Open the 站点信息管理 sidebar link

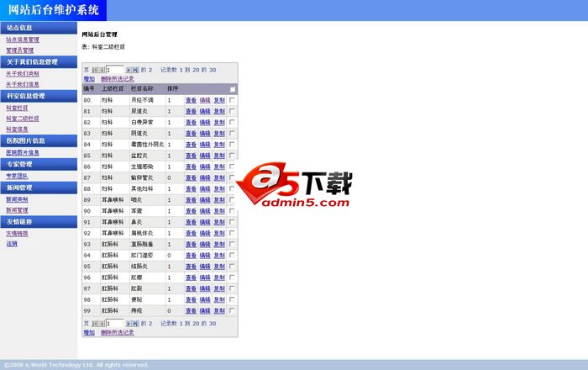23,40
